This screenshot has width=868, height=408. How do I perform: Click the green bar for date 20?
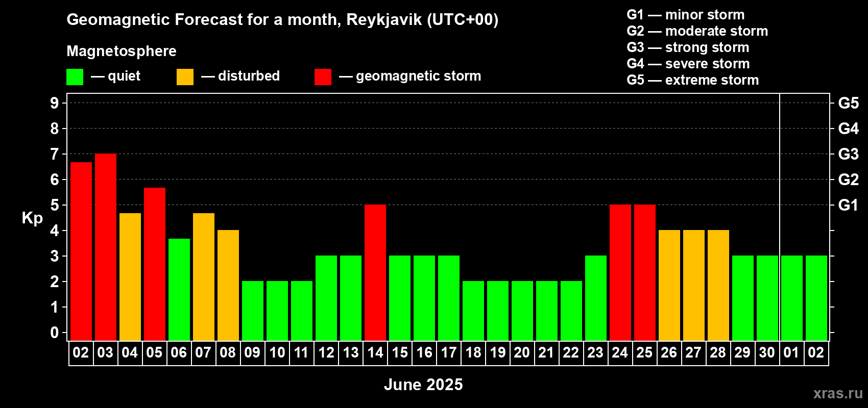(x=522, y=311)
